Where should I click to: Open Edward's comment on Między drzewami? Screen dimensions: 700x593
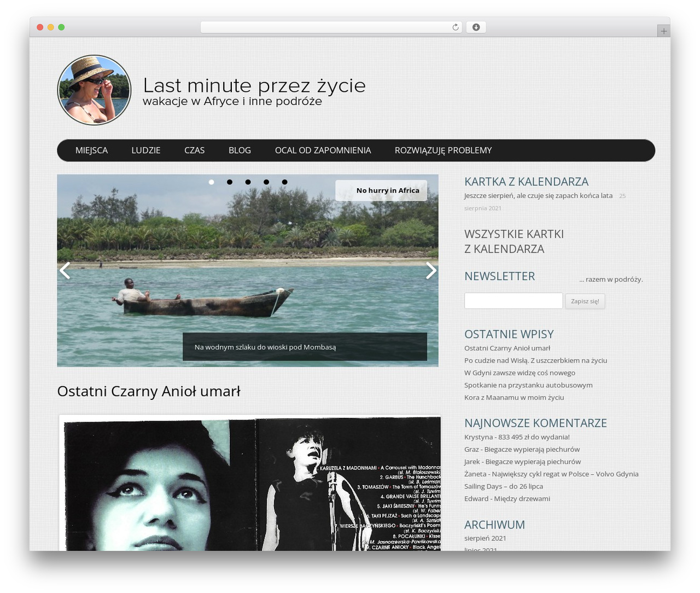[507, 499]
